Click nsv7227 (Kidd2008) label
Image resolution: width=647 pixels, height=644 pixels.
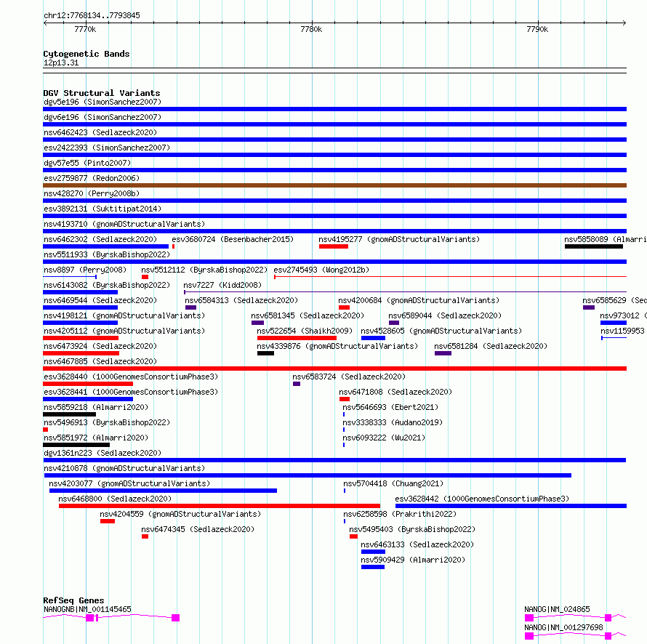click(x=222, y=285)
